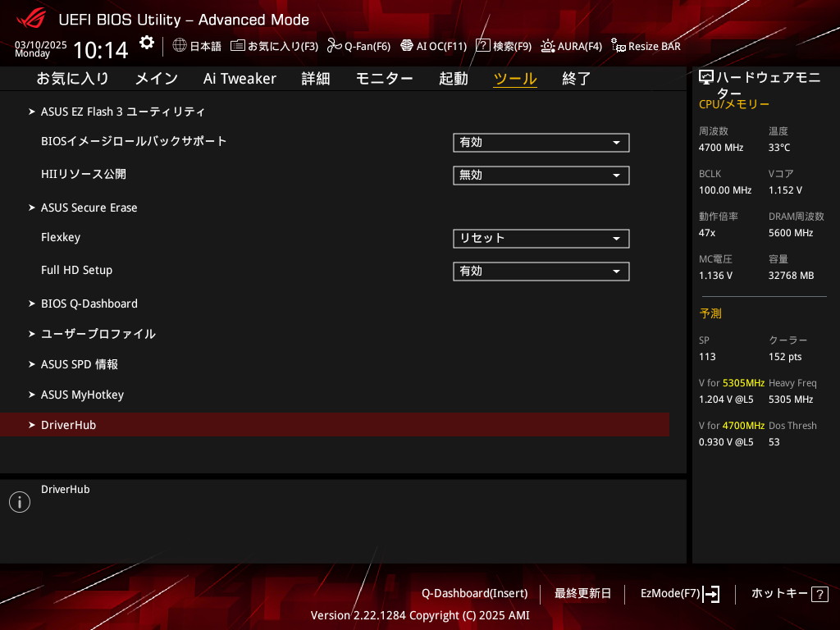Click the Dos Thresh value 53
The image size is (840, 630).
774,442
